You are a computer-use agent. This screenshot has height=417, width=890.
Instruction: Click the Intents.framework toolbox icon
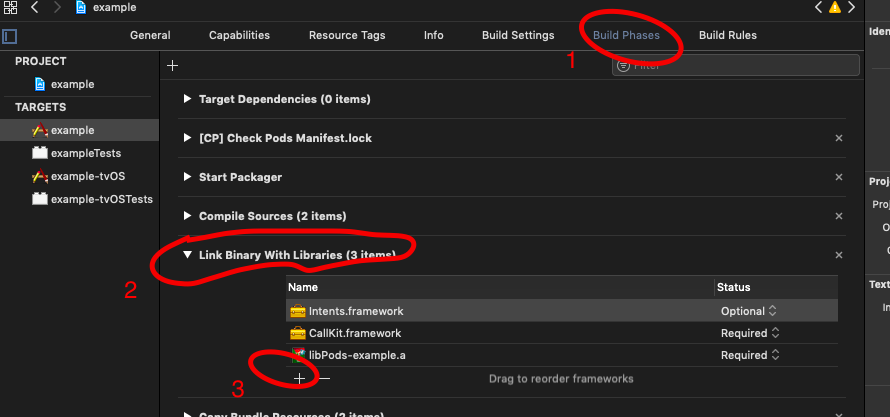(x=298, y=311)
